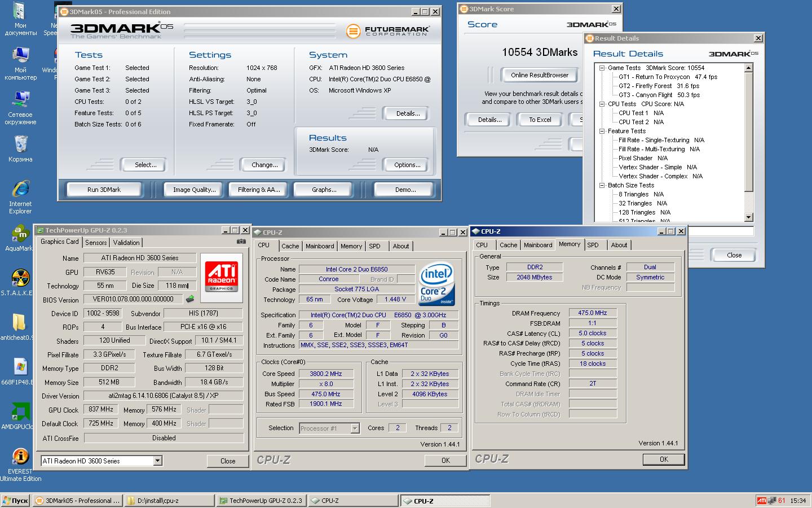Open the Processor #1 selection dropdown
812x508 pixels.
tap(355, 428)
